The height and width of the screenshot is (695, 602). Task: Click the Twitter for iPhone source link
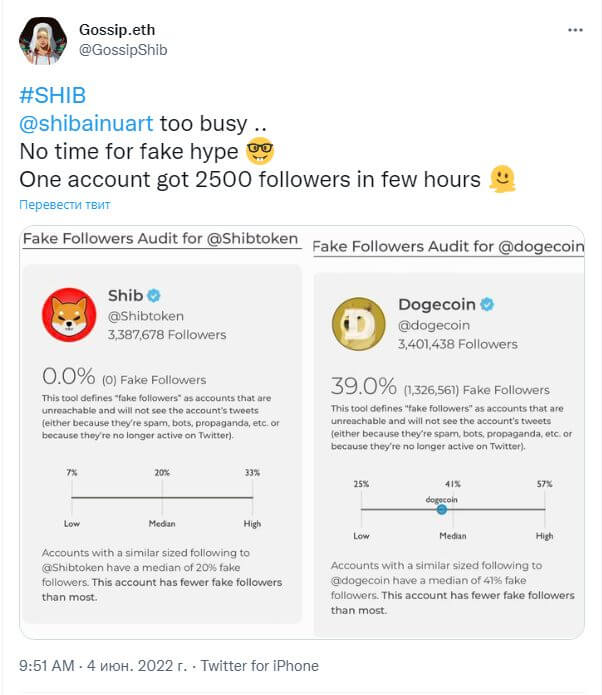[x=260, y=666]
